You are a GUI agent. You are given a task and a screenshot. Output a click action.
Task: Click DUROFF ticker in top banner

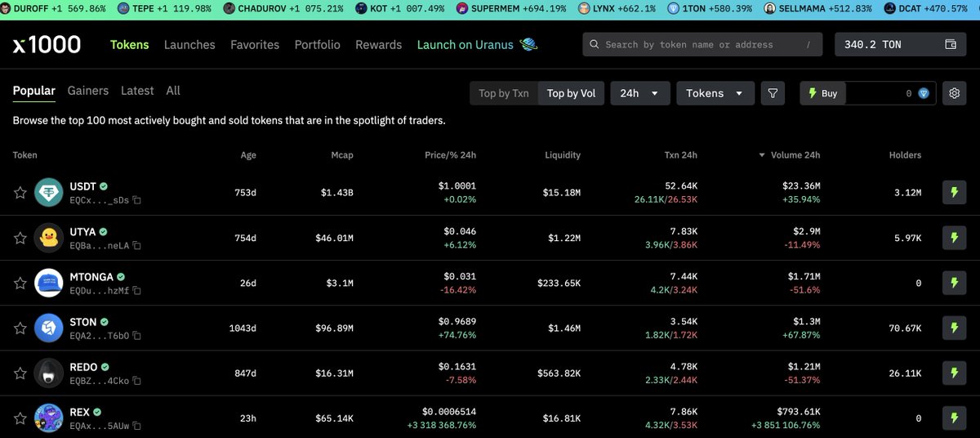click(x=52, y=8)
